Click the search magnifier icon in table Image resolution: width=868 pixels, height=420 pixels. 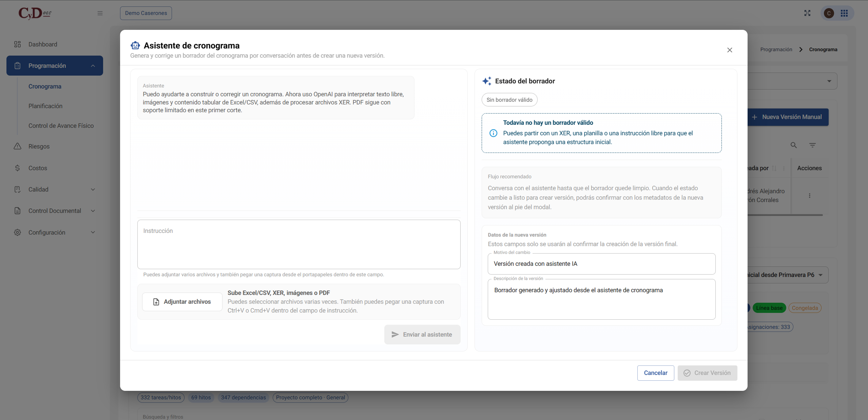point(794,145)
